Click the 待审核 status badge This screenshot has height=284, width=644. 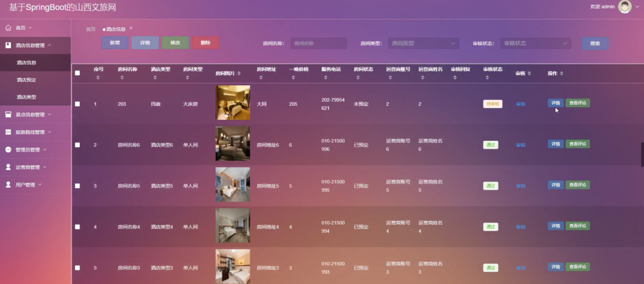tap(492, 104)
